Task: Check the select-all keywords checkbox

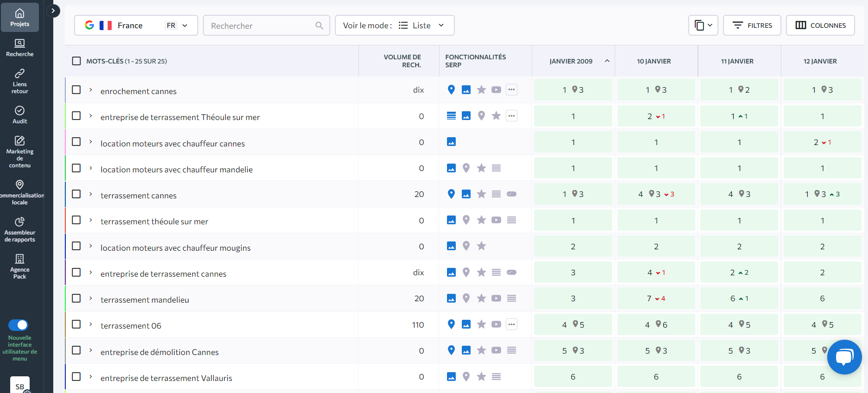Action: point(76,61)
